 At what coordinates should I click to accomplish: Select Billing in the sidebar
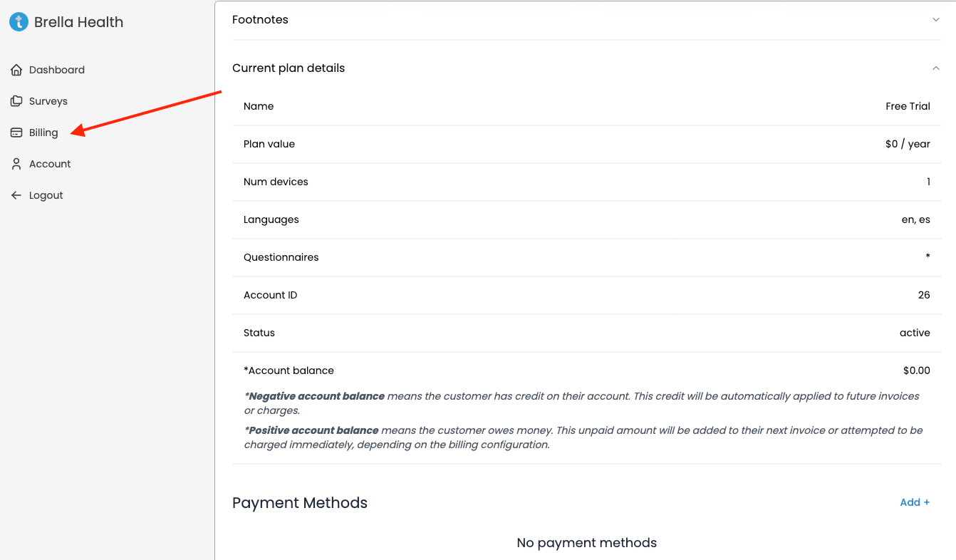[43, 133]
